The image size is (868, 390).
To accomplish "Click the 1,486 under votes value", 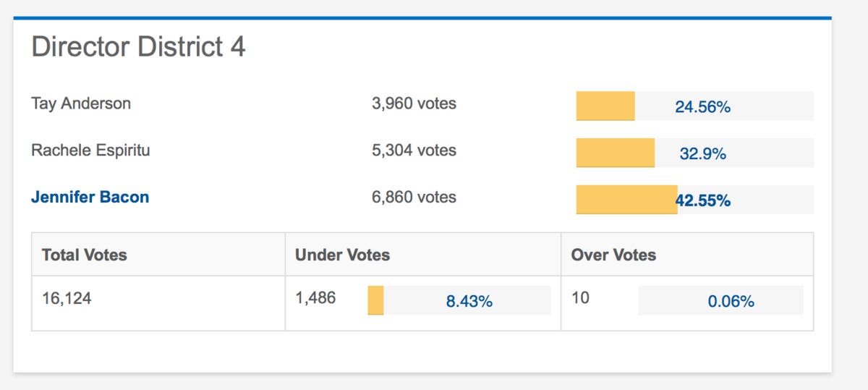I will [x=315, y=297].
